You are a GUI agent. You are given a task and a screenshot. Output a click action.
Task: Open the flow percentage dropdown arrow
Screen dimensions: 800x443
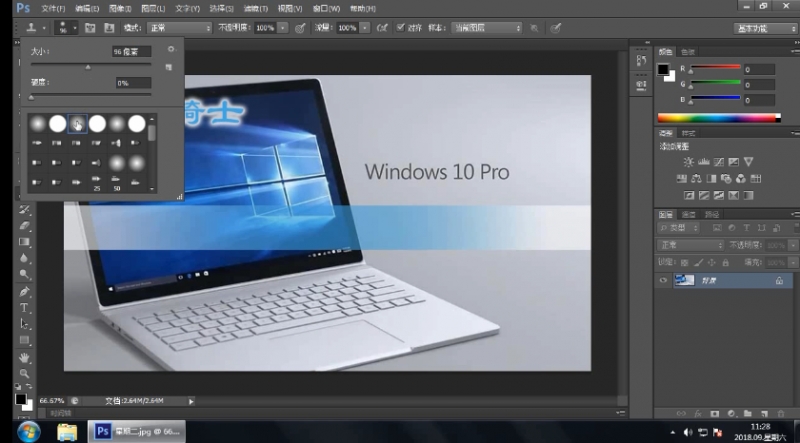[365, 28]
